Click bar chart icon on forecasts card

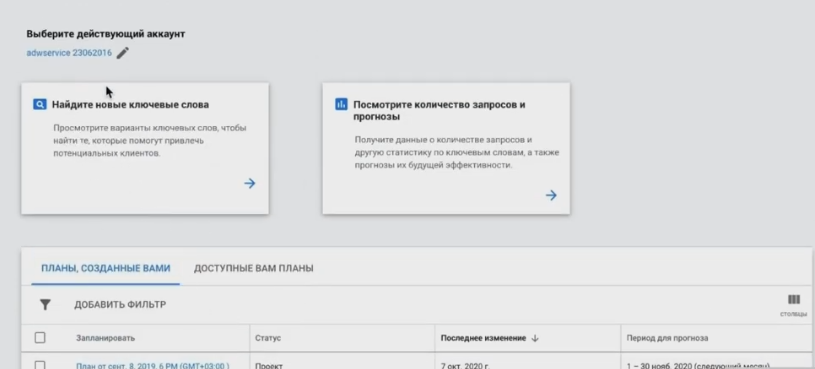(x=341, y=104)
